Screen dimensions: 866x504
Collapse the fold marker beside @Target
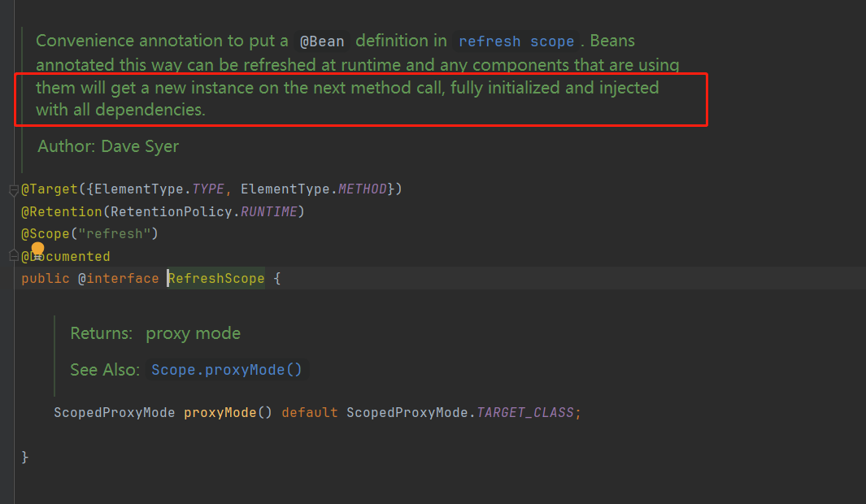pyautogui.click(x=13, y=189)
